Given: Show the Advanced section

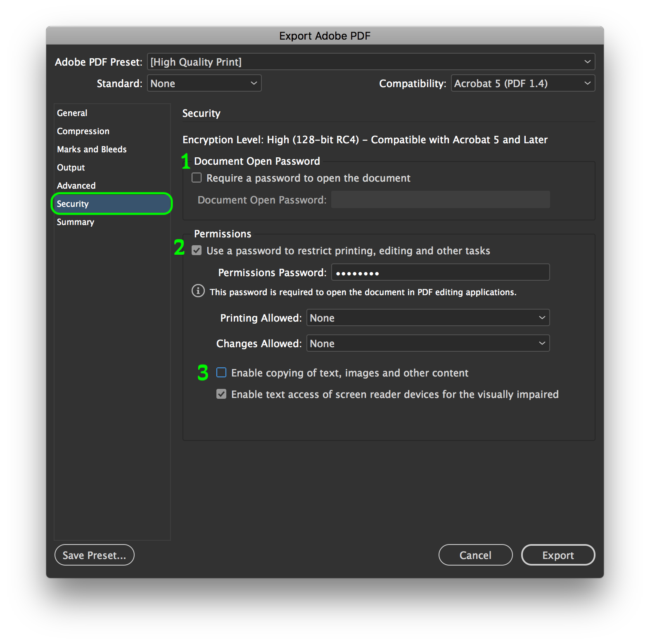Looking at the screenshot, I should [x=112, y=186].
